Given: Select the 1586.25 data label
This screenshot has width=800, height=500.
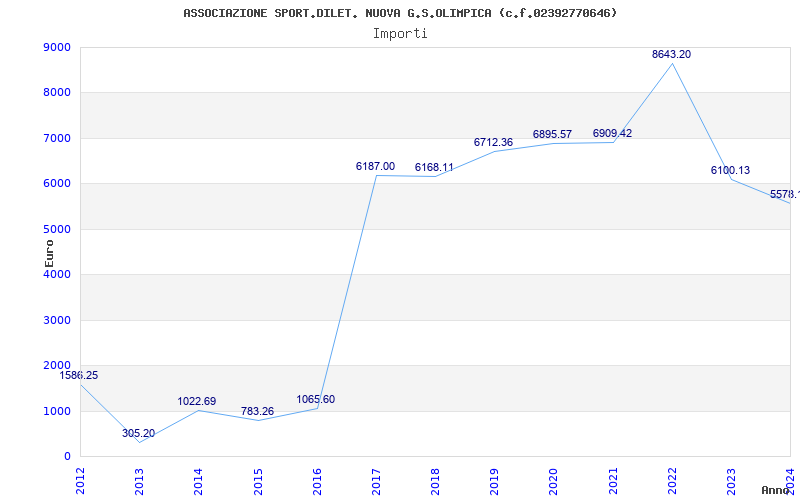Looking at the screenshot, I should (79, 376).
